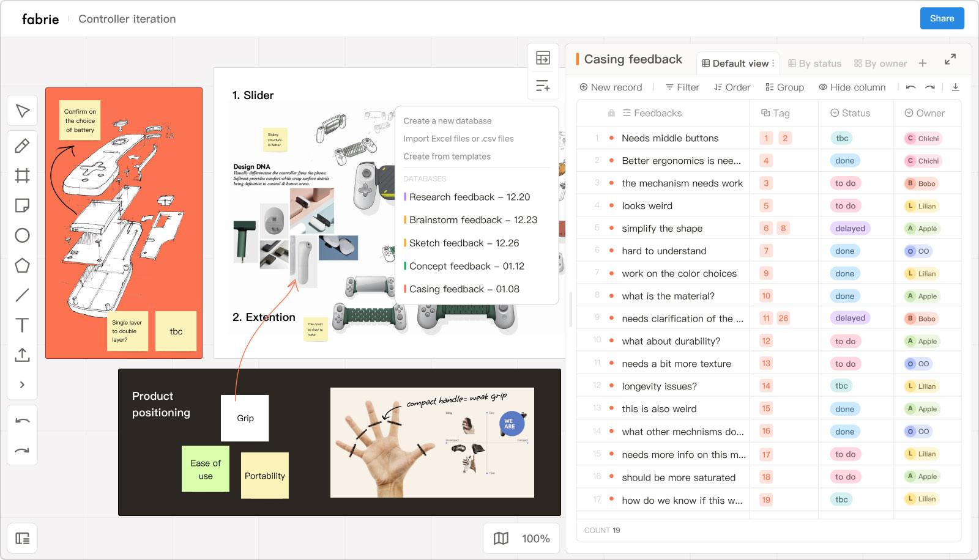Toggle Hide column in table toolbar
This screenshot has width=979, height=560.
[x=852, y=87]
